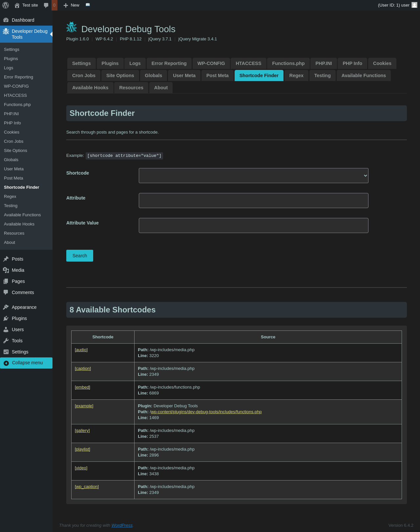
Task: Open Tools via its wrench icon
Action: (x=6, y=341)
